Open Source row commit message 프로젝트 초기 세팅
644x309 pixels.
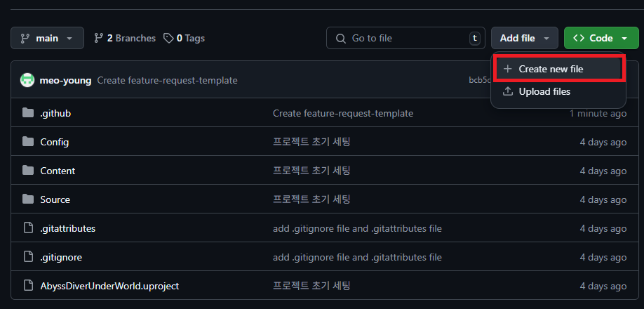pos(311,199)
